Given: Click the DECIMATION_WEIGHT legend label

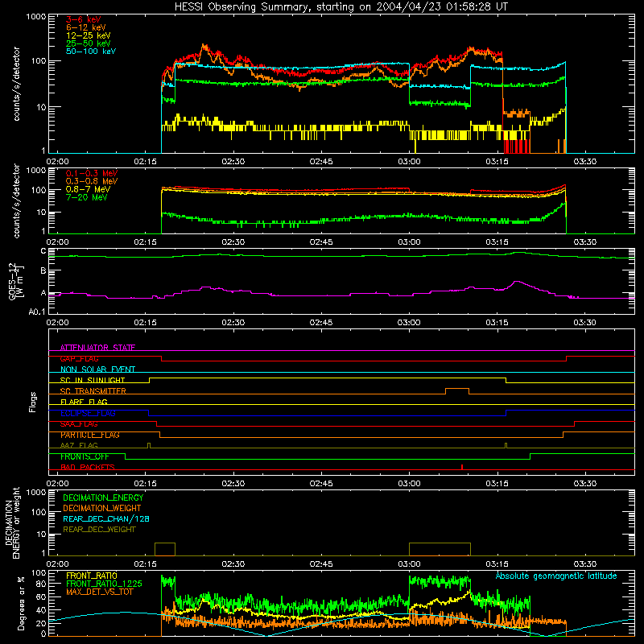Looking at the screenshot, I should 102,508.
